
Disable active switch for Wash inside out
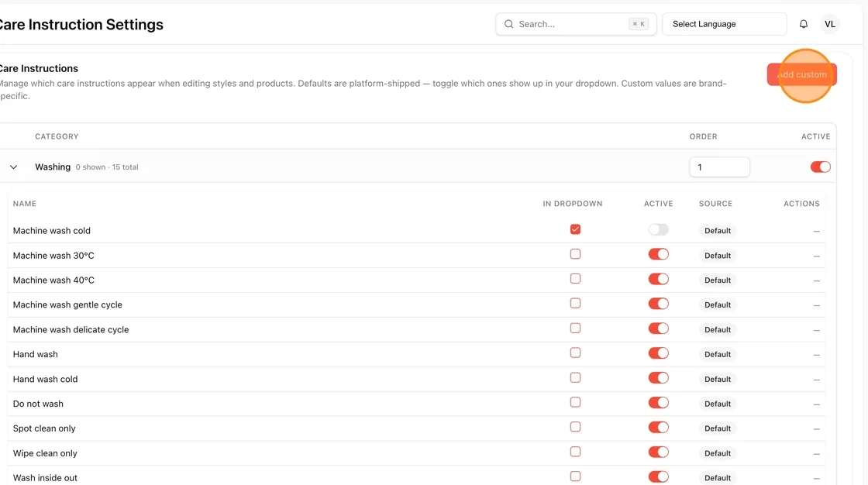658,476
